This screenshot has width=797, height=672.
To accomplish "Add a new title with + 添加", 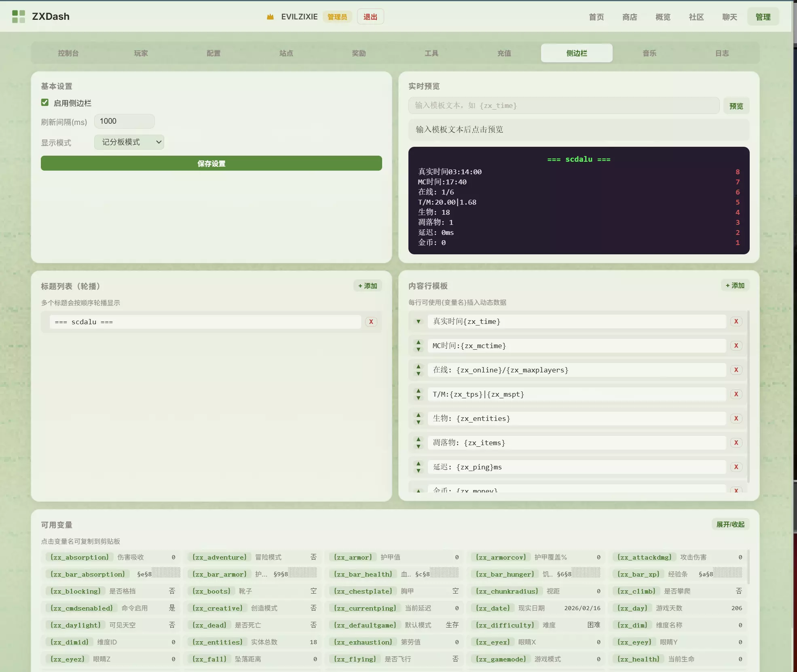I will pos(368,286).
